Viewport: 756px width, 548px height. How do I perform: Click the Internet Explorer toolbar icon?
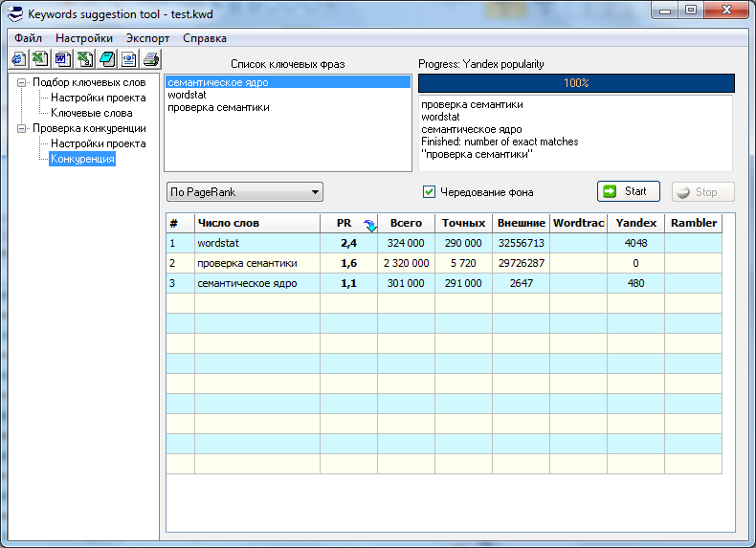[x=18, y=59]
